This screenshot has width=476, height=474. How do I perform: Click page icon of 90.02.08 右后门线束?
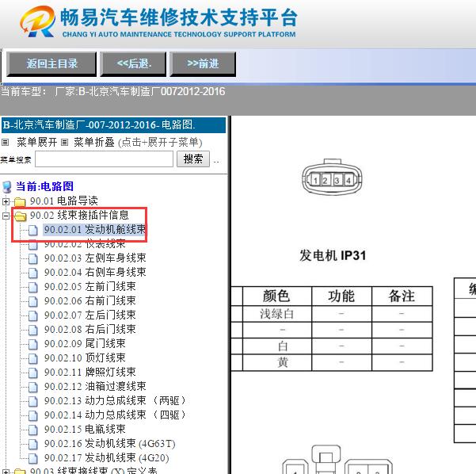(33, 331)
